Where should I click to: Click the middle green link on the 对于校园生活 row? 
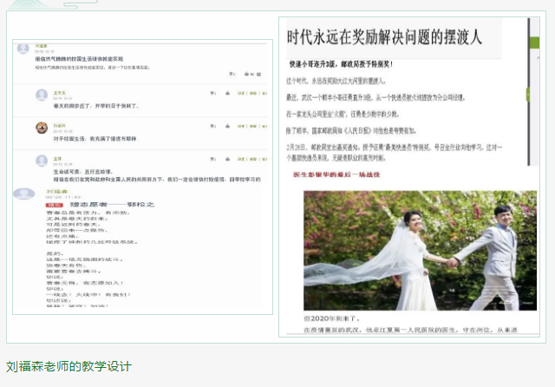tap(253, 126)
